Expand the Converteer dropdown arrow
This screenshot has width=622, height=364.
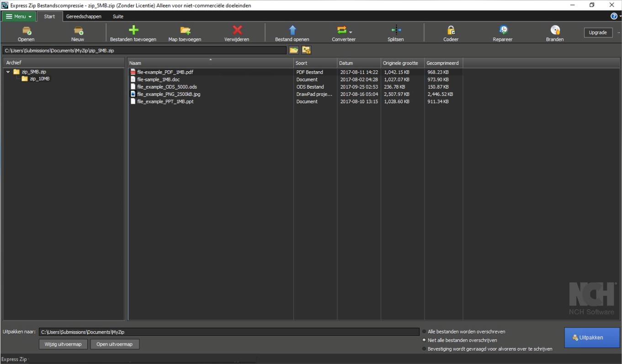351,32
